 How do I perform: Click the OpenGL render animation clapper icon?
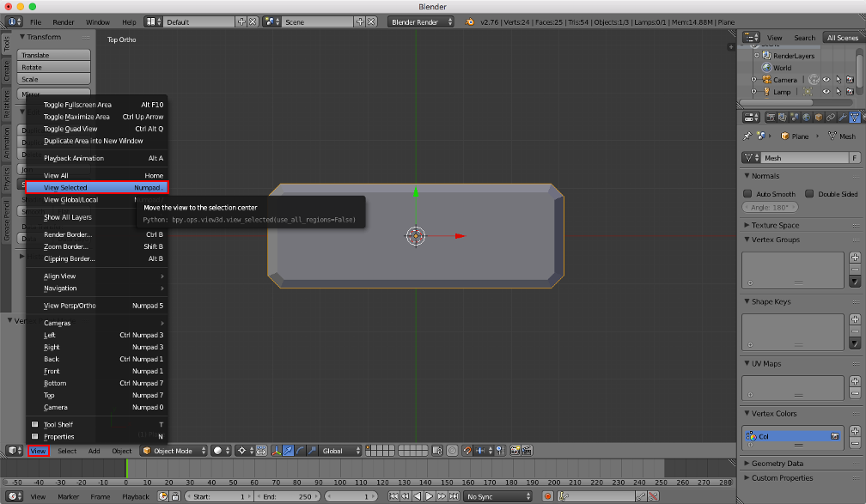pyautogui.click(x=527, y=451)
